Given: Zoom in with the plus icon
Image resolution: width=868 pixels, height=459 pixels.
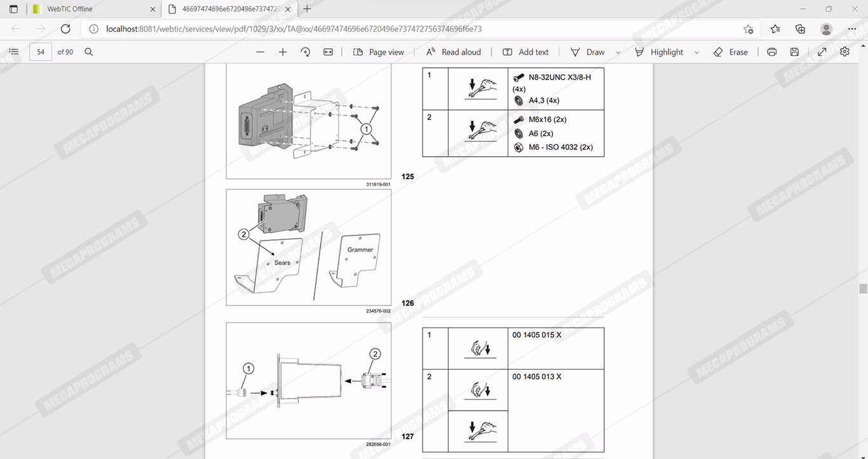Looking at the screenshot, I should click(283, 52).
